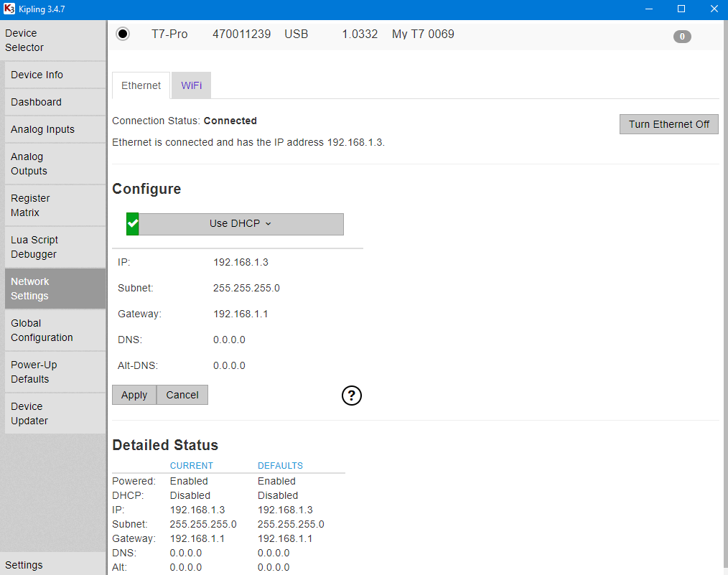Enable the DHCP checkbox
Screen dimensions: 728x575
click(x=132, y=223)
